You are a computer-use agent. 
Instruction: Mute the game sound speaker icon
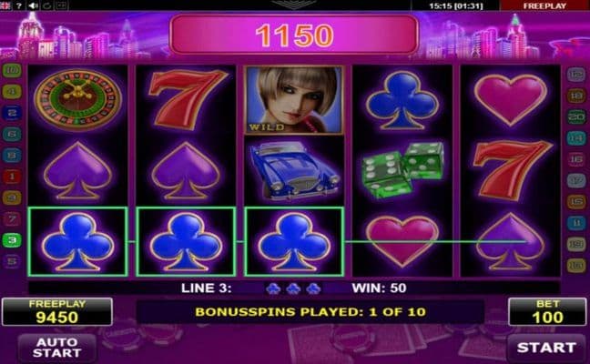(34, 5)
